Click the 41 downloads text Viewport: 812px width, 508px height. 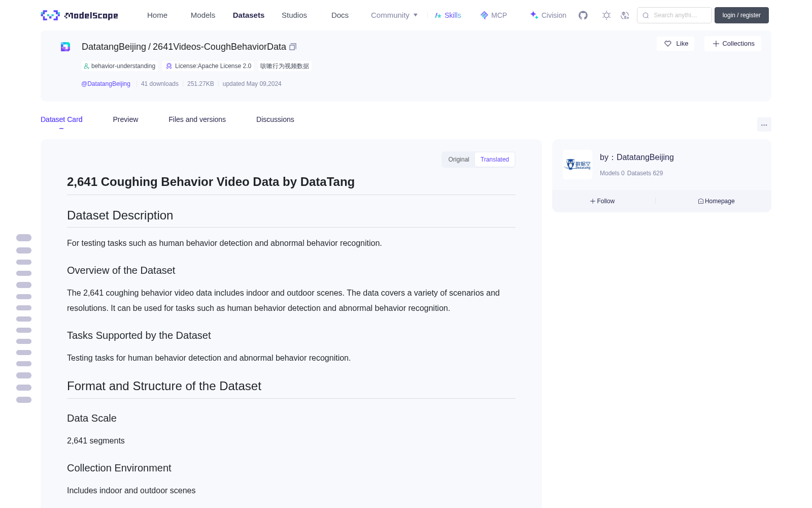pyautogui.click(x=160, y=84)
